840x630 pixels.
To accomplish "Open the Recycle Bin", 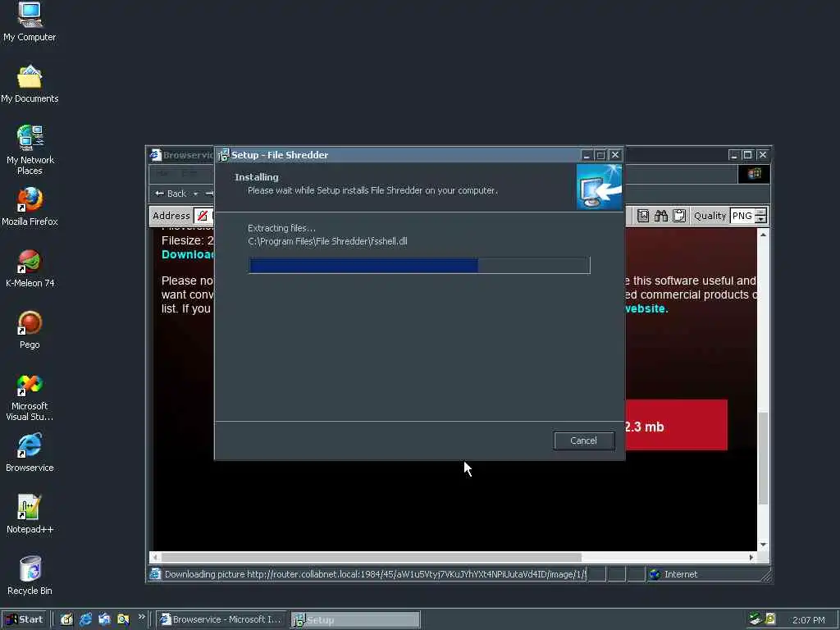I will [x=30, y=576].
